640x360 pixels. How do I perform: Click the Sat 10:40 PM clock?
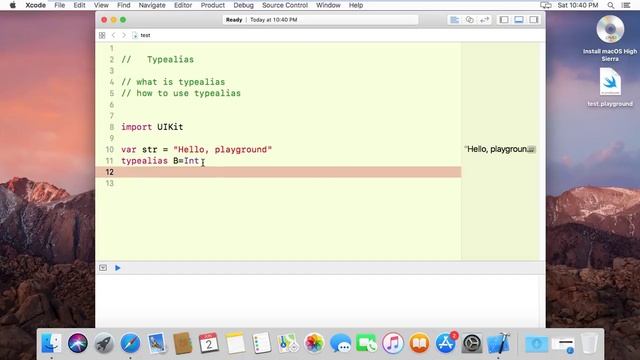coord(578,5)
